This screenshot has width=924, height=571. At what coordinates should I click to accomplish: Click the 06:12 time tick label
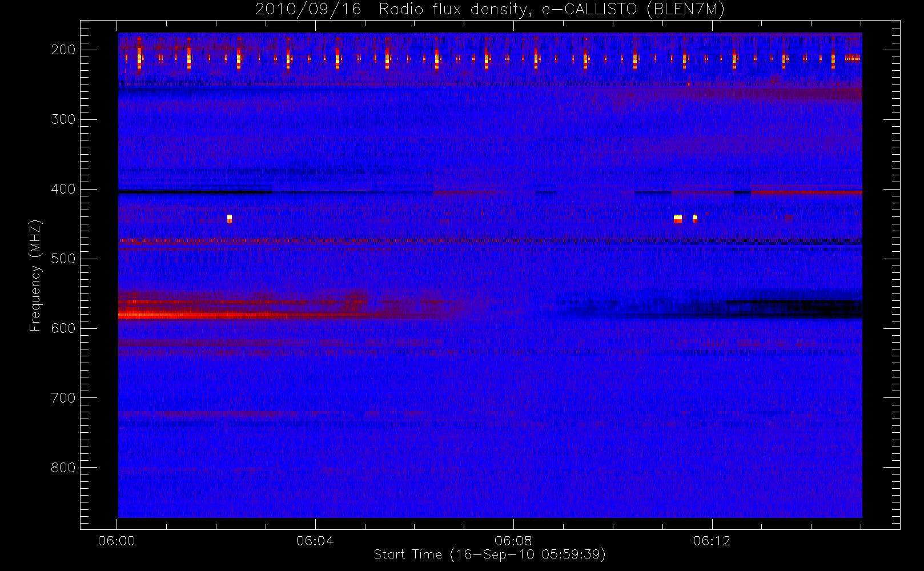(x=712, y=541)
